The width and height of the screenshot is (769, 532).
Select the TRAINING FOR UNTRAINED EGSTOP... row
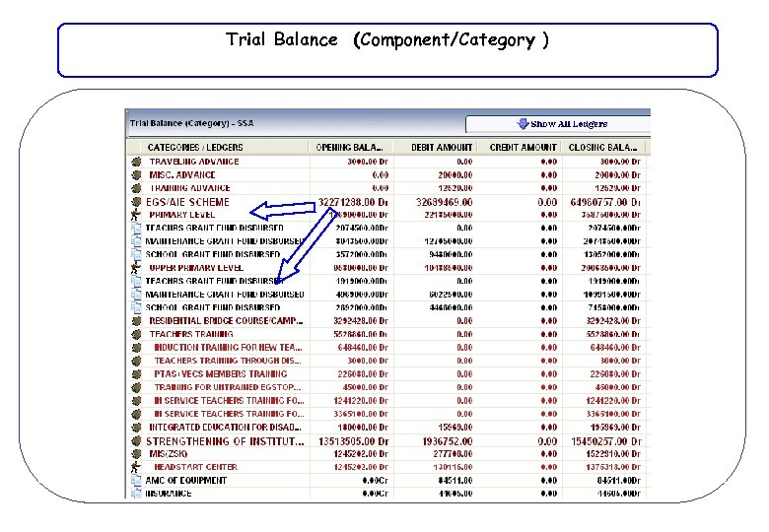[x=228, y=387]
